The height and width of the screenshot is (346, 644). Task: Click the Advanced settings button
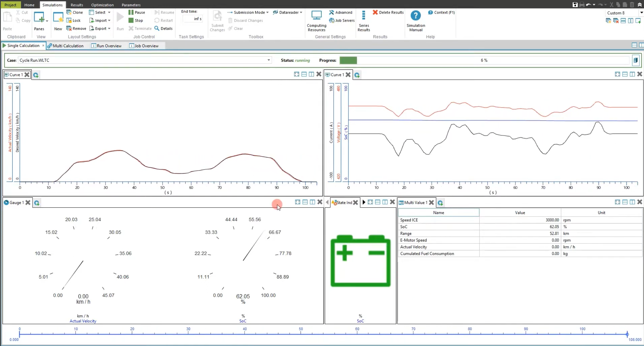point(340,12)
